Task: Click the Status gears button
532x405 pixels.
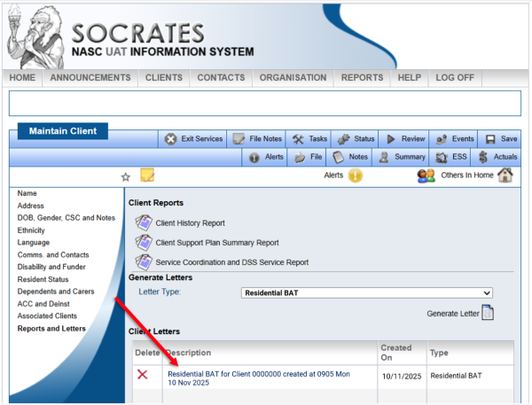Action: 355,139
